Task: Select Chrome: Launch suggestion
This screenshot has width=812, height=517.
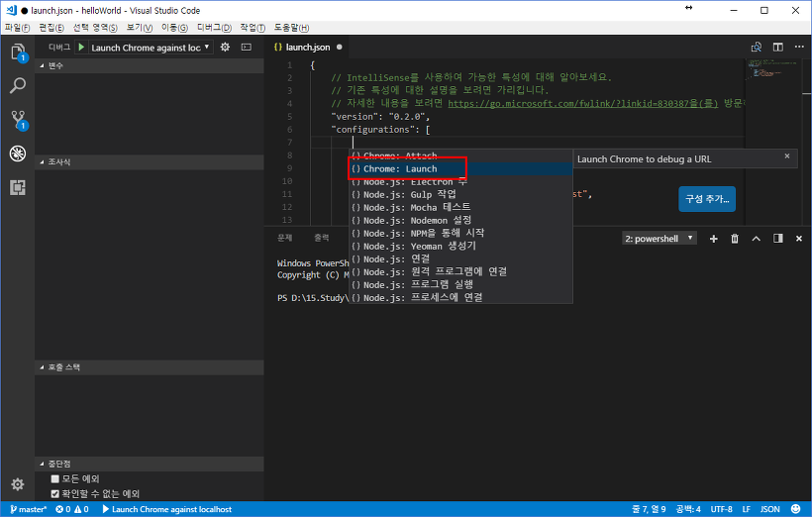Action: (x=460, y=169)
